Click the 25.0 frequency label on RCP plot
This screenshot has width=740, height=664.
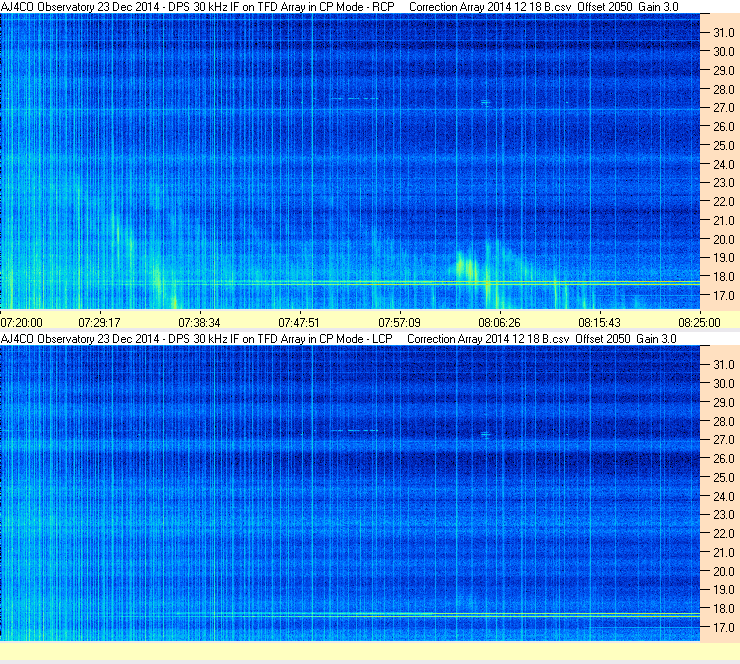click(x=723, y=145)
